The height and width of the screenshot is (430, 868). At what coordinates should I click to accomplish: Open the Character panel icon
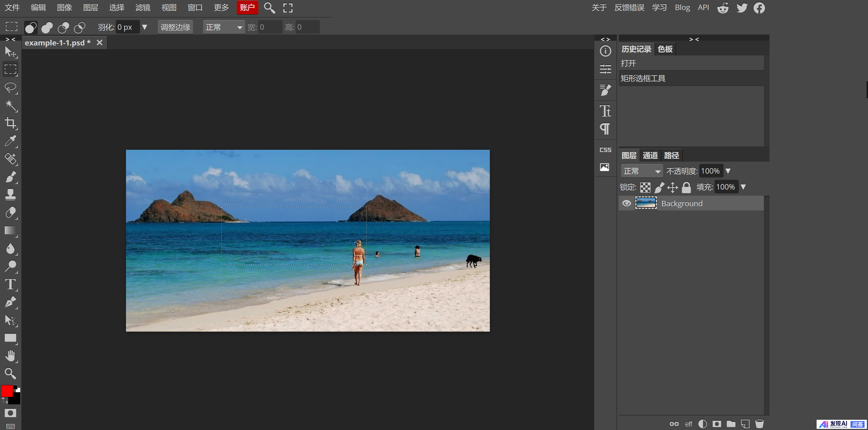tap(605, 111)
